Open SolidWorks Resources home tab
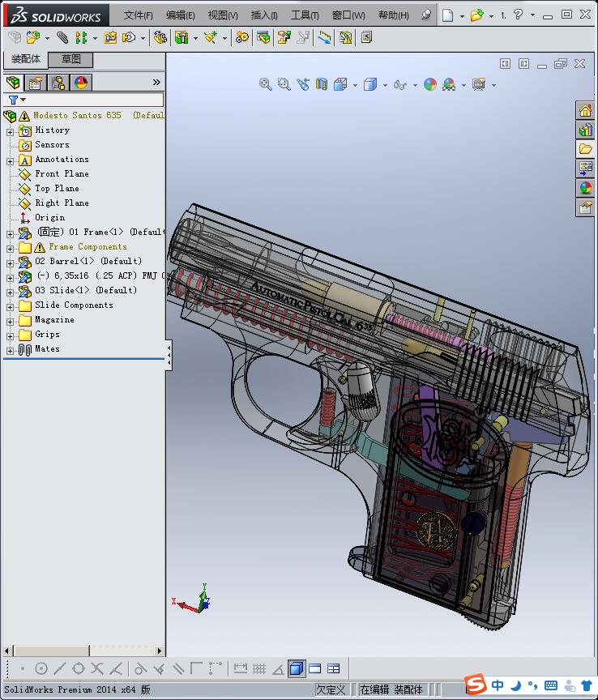Image resolution: width=598 pixels, height=700 pixels. pos(585,110)
